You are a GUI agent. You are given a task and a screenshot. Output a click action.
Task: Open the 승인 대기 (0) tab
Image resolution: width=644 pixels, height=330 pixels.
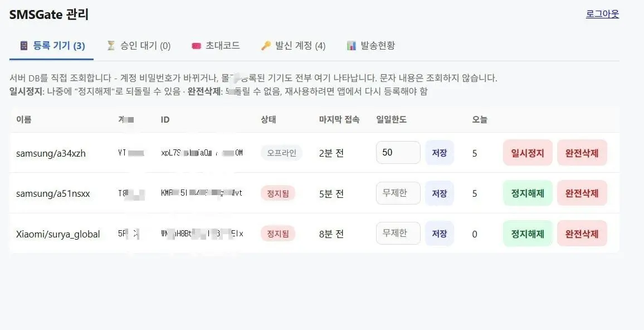point(139,45)
